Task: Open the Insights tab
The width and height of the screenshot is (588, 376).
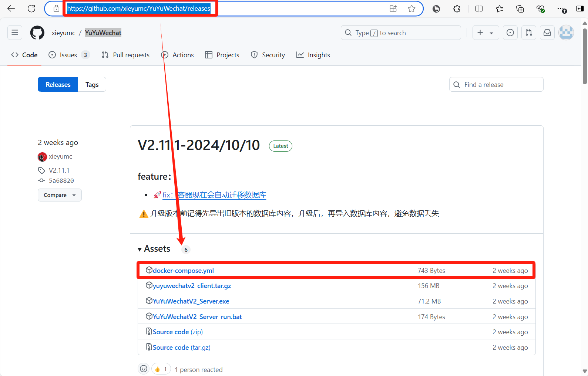Action: point(313,55)
